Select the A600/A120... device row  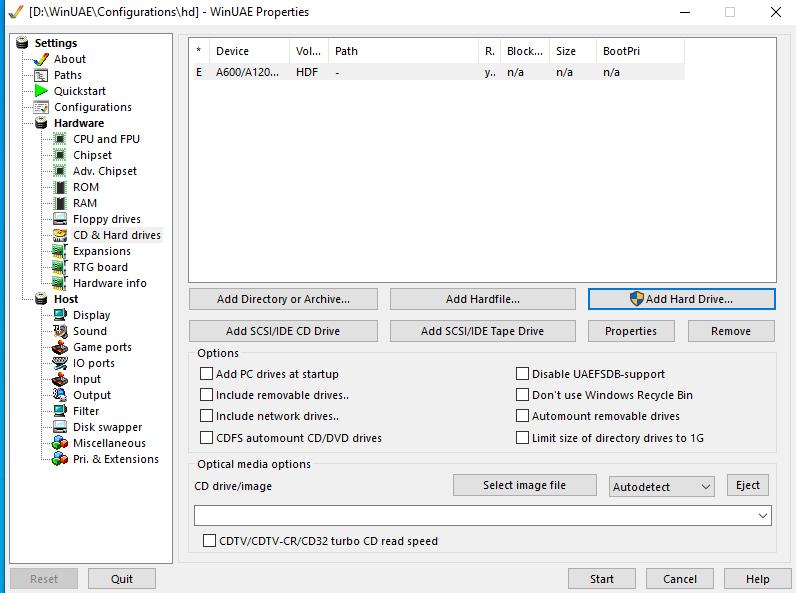439,72
